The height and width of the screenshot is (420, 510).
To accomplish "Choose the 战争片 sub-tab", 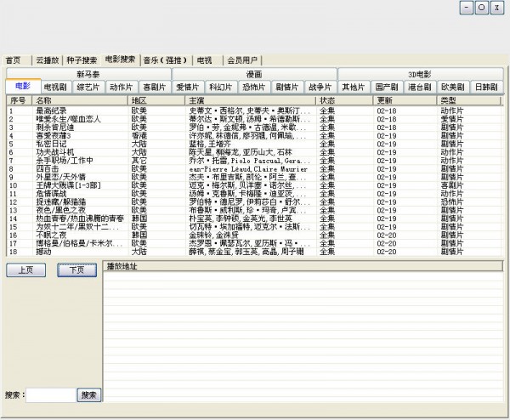I will point(320,88).
